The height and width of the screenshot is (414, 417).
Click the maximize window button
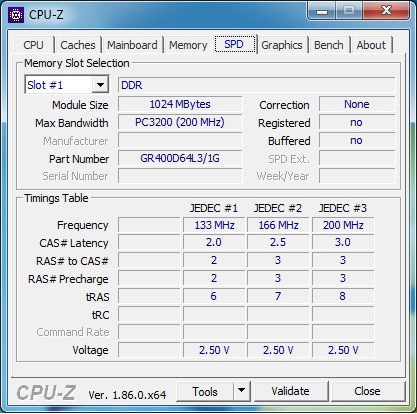click(349, 11)
